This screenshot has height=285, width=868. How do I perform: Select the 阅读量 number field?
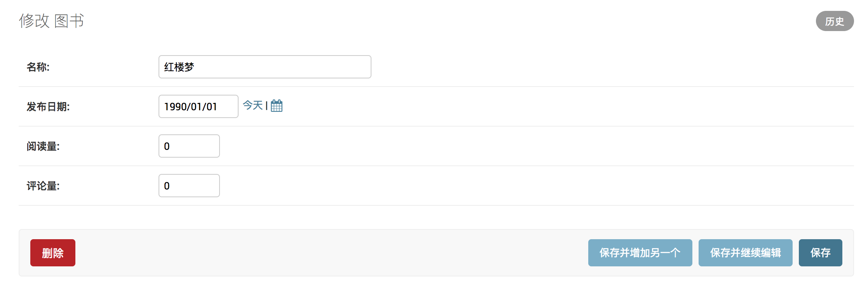pos(189,146)
